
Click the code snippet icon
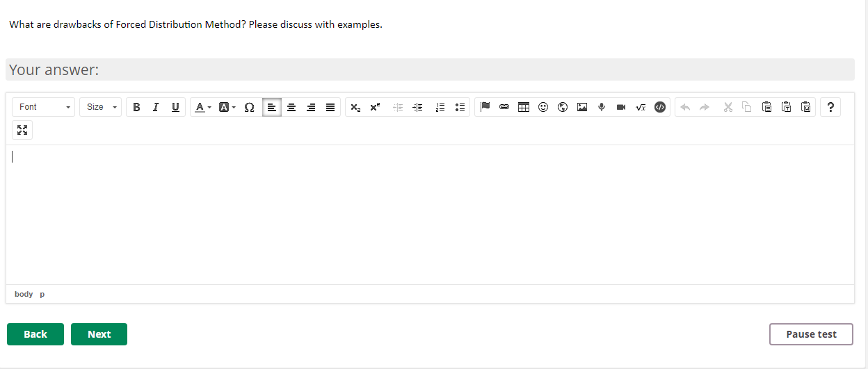[x=660, y=107]
